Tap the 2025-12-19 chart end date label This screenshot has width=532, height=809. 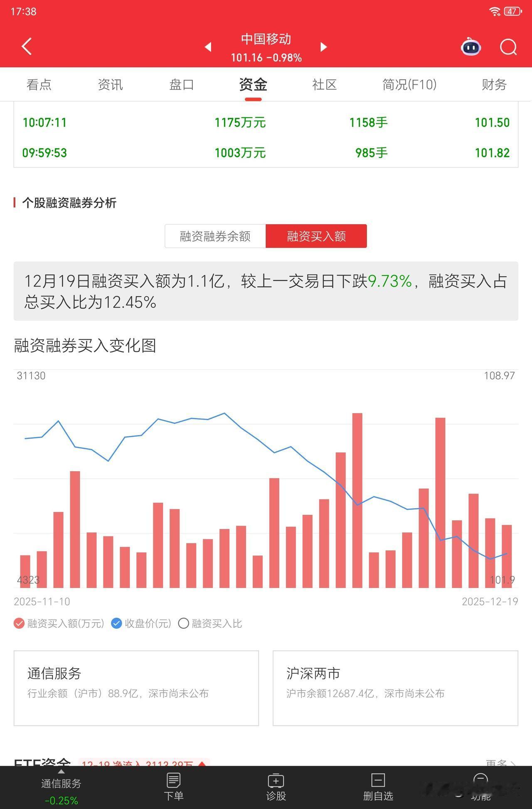point(490,601)
